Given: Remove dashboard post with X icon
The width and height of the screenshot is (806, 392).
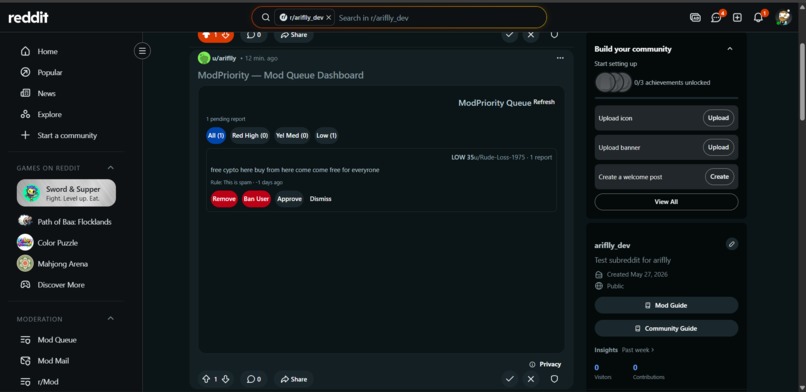Looking at the screenshot, I should coord(531,379).
